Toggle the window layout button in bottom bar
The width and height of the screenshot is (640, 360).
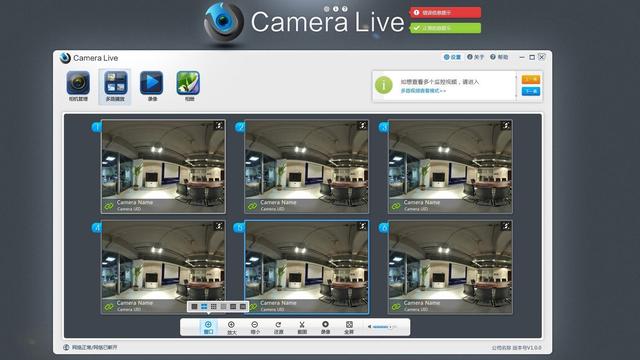(208, 327)
